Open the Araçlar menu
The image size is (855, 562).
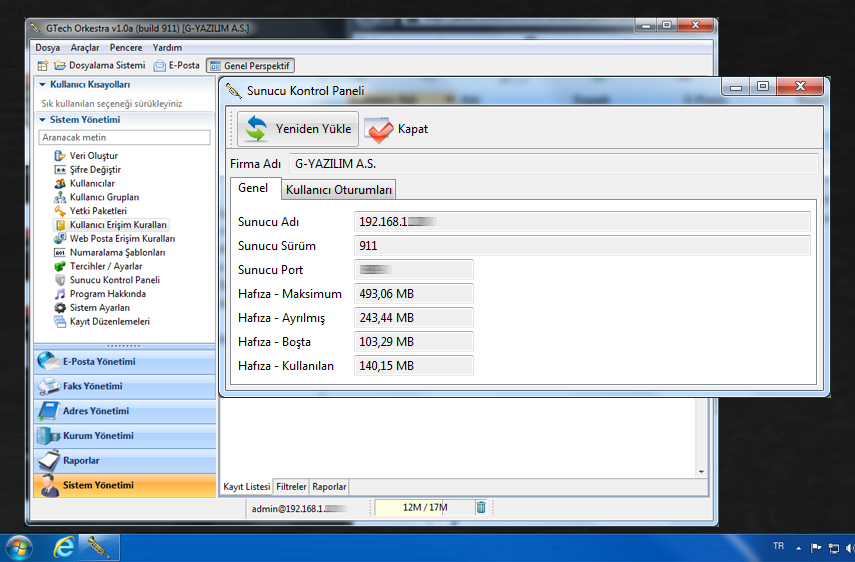pos(85,47)
